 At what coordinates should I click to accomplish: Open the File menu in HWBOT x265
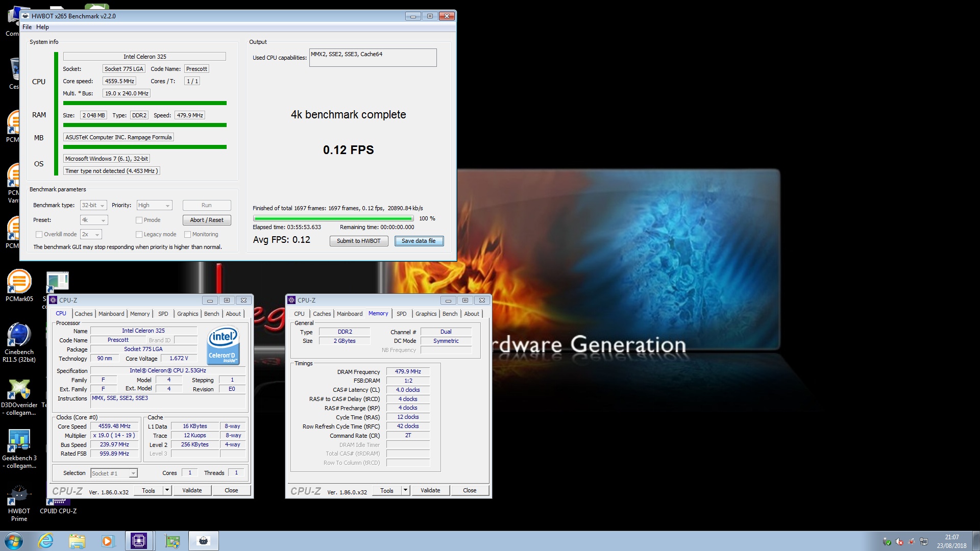point(27,27)
